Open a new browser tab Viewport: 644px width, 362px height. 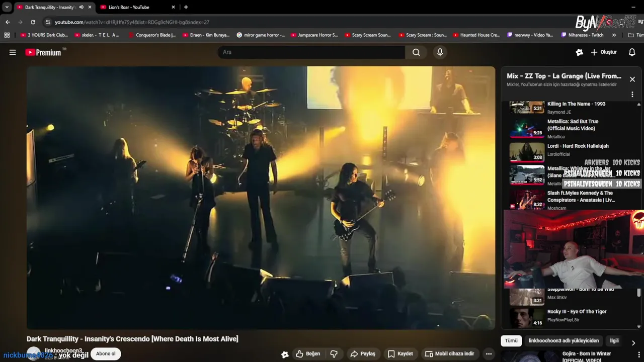pos(186,7)
